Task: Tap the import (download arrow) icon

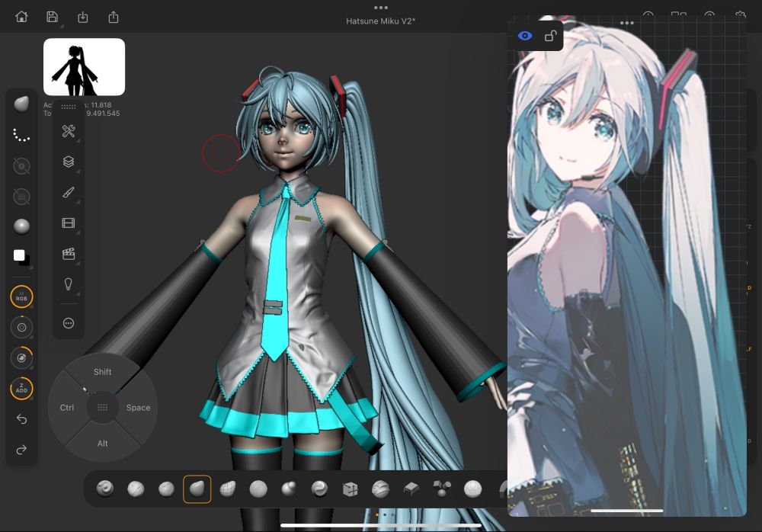Action: coord(82,18)
